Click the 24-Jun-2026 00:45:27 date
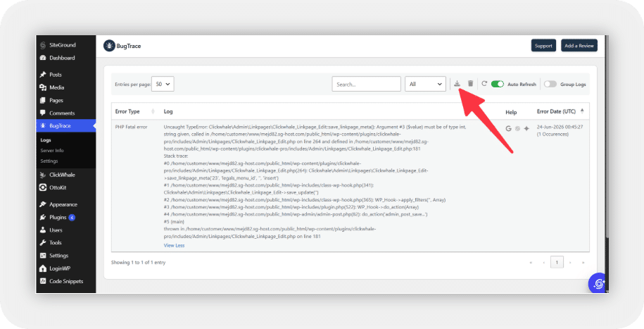This screenshot has width=644, height=329. click(x=560, y=127)
